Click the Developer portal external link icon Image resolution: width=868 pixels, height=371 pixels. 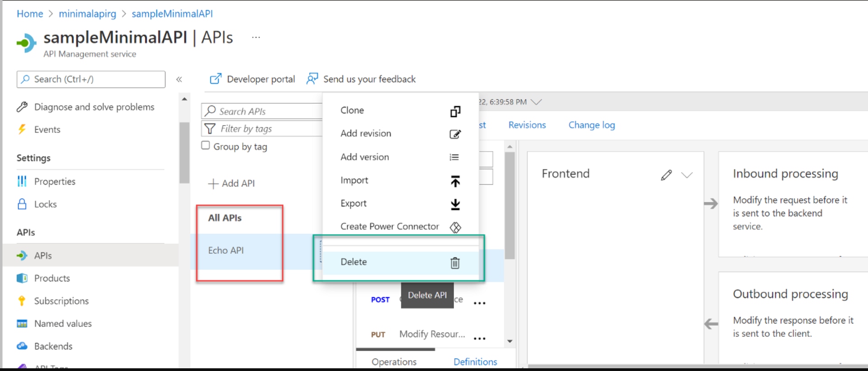(x=216, y=79)
